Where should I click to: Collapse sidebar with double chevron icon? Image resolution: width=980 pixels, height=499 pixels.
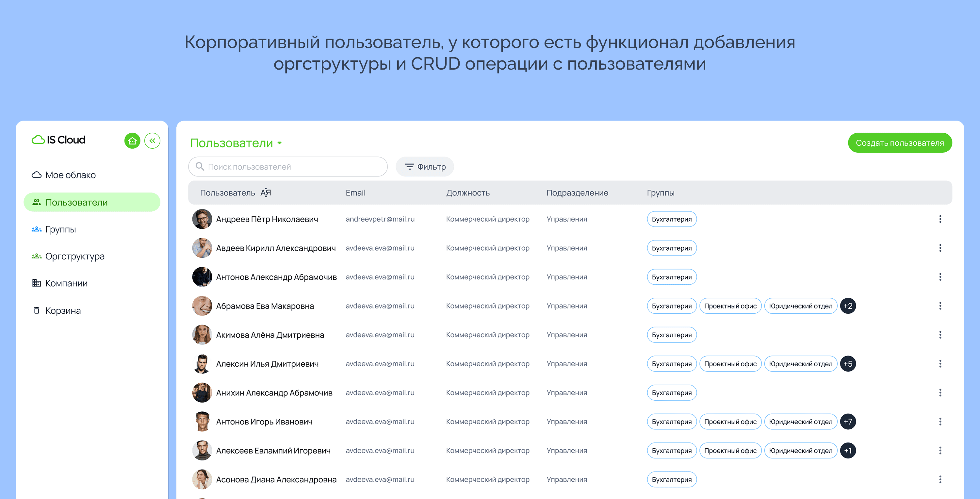tap(152, 141)
